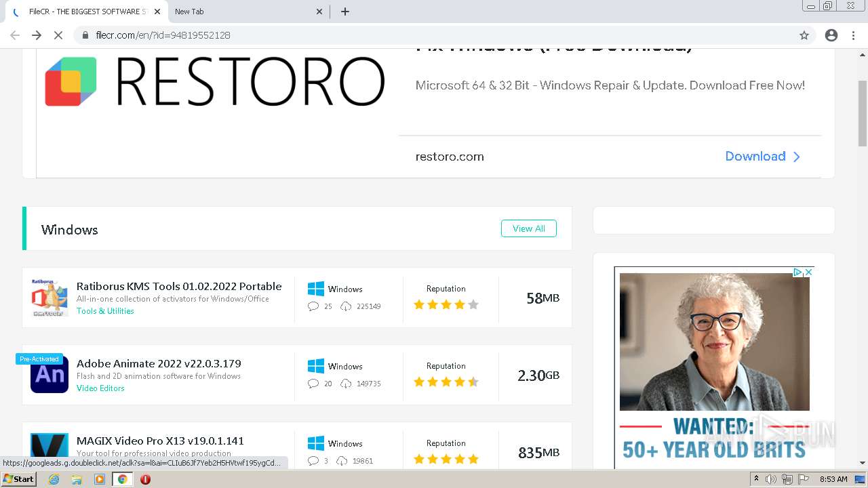Open Tools & Utilities category
868x488 pixels.
105,311
